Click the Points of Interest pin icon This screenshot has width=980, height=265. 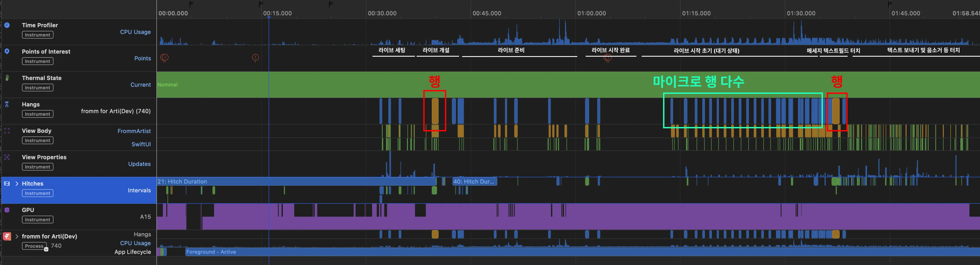pos(7,51)
